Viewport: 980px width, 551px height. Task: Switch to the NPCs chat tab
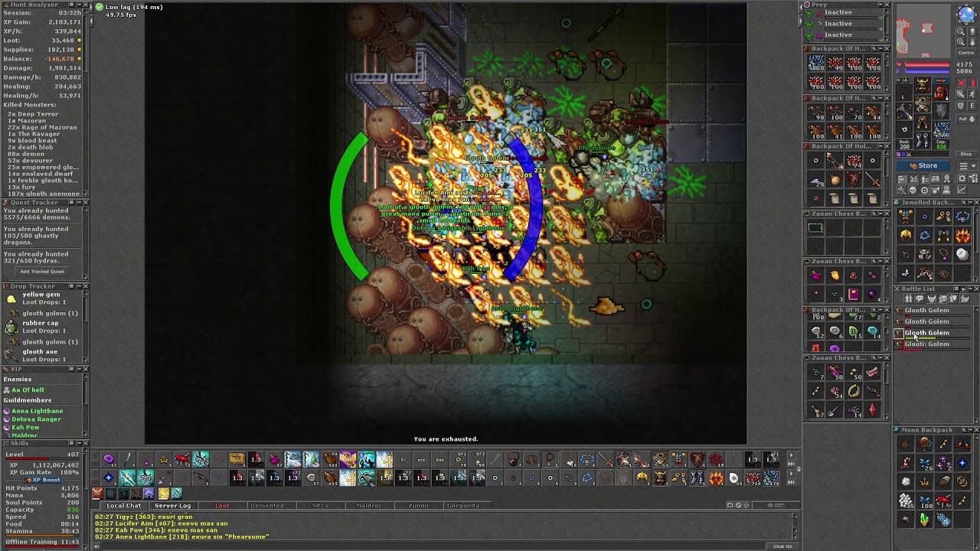[x=322, y=505]
